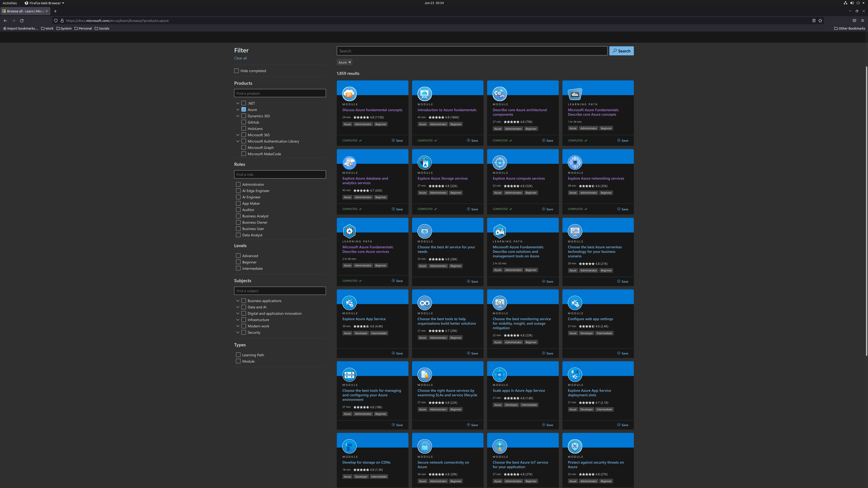Enable the Advanced level checkbox

click(x=238, y=256)
